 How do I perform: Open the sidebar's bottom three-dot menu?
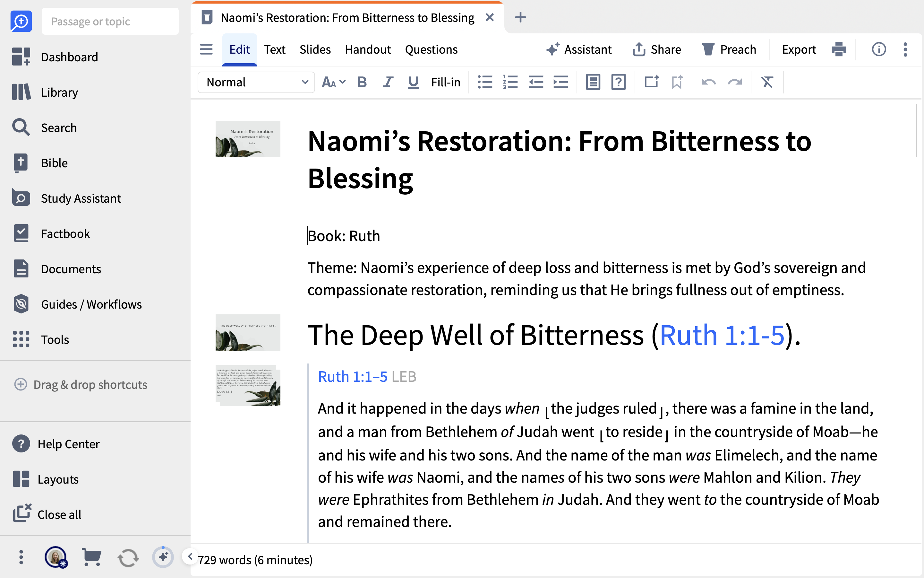pos(21,557)
